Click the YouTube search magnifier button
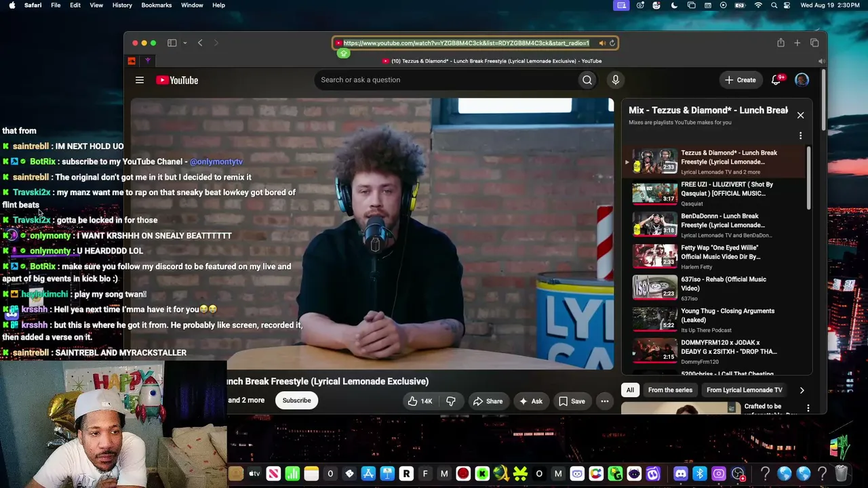This screenshot has width=868, height=488. (587, 80)
